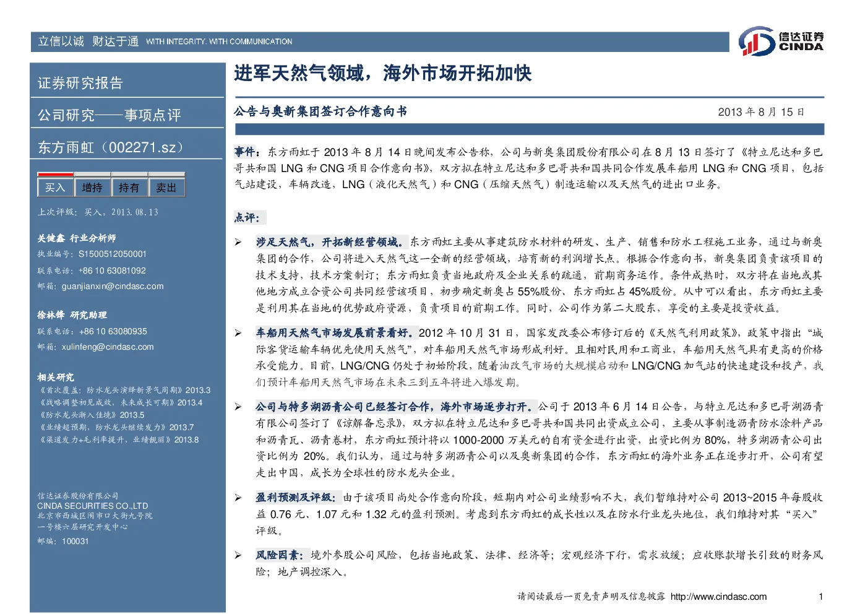Click the arrow bullet beside 公司与特多湖沥青
Screen dimensions: 868x614
238,407
